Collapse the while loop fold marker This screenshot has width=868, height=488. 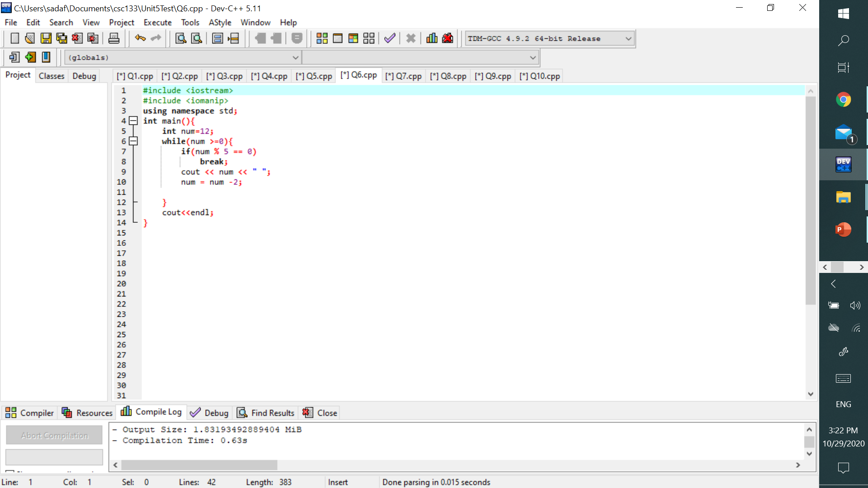[x=133, y=141]
